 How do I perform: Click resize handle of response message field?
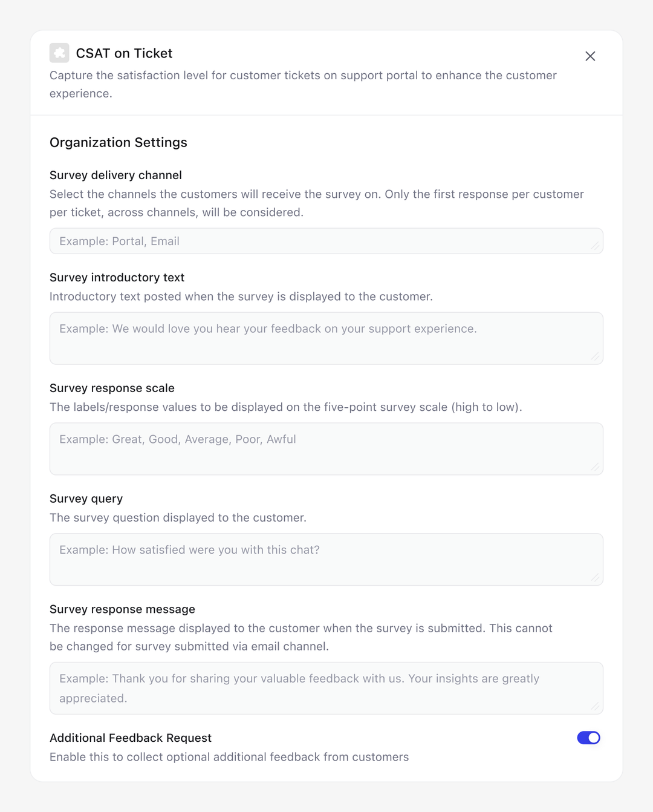pyautogui.click(x=596, y=707)
